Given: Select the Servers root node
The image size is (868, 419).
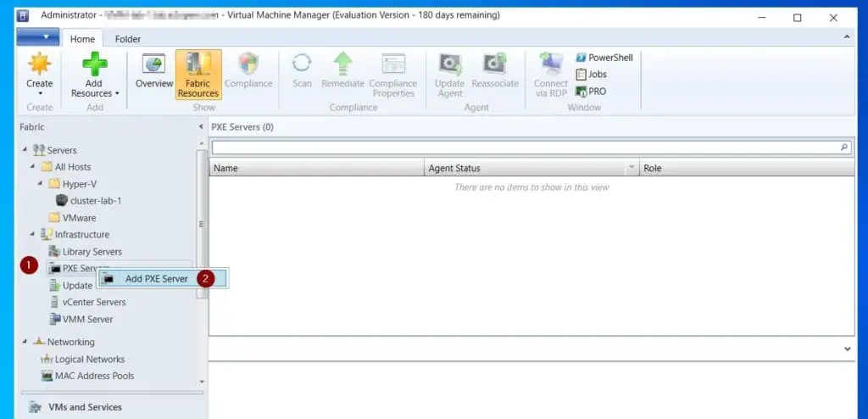Looking at the screenshot, I should pos(54,150).
